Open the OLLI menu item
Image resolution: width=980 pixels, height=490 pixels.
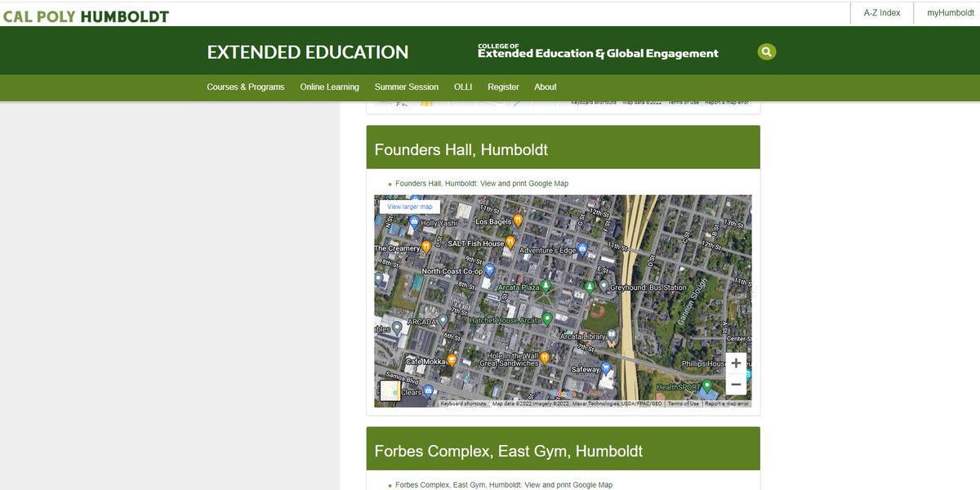pos(463,87)
